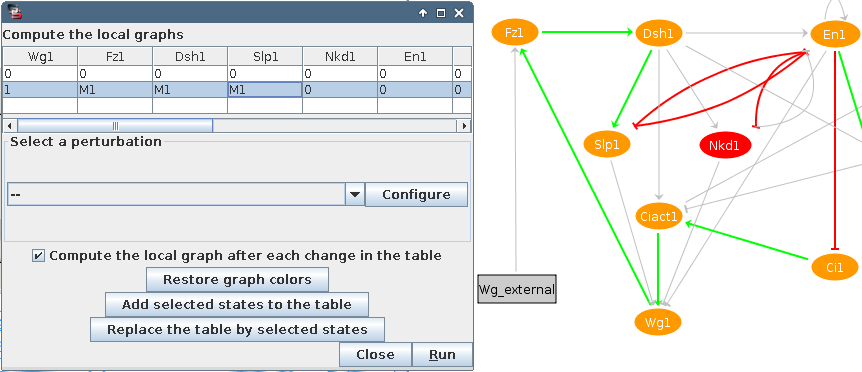Open the perturbation dropdown arrow

pyautogui.click(x=355, y=195)
